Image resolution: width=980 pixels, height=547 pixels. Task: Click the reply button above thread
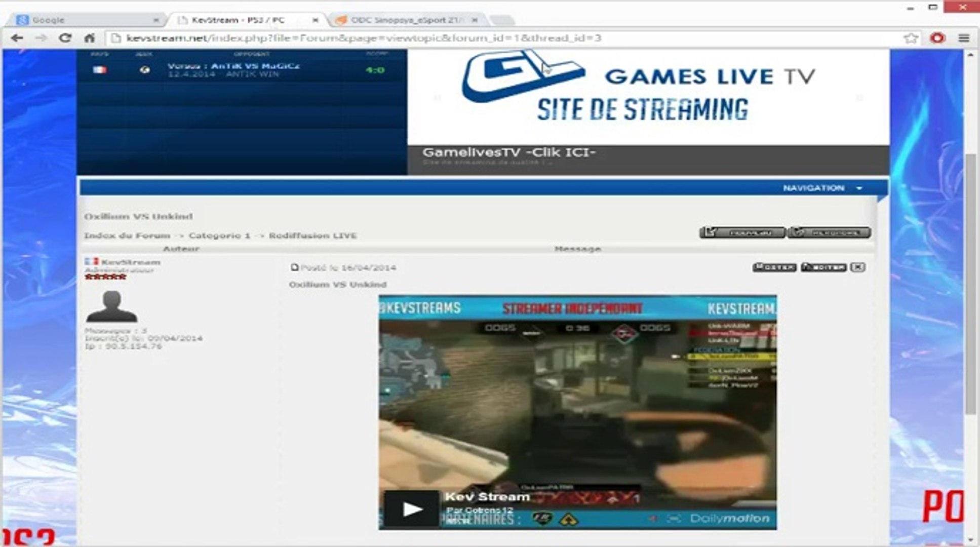tap(829, 232)
